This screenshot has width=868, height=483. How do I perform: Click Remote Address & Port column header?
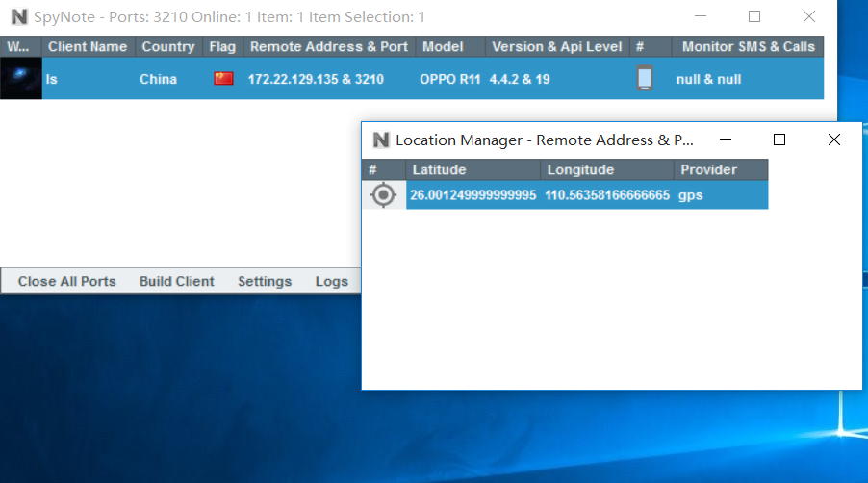(330, 46)
